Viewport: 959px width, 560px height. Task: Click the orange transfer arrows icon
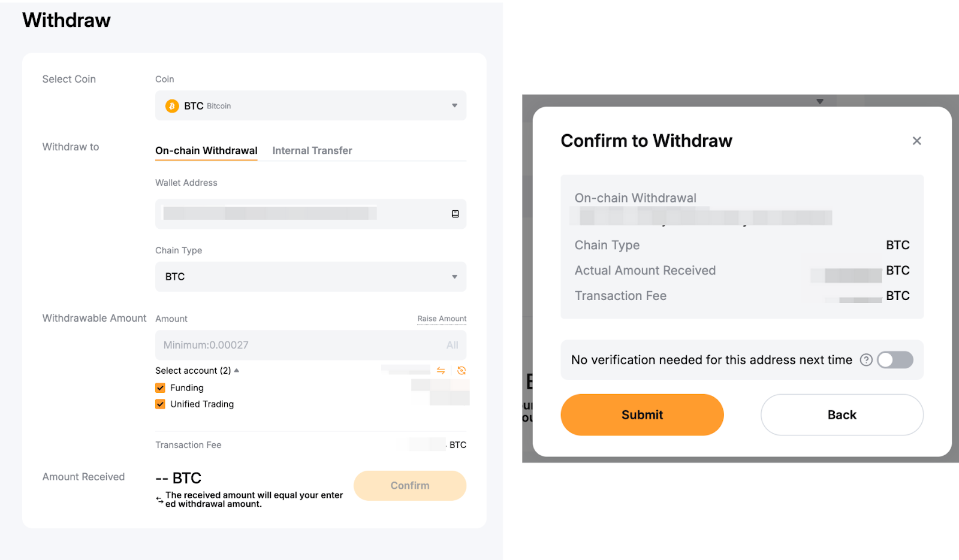441,371
